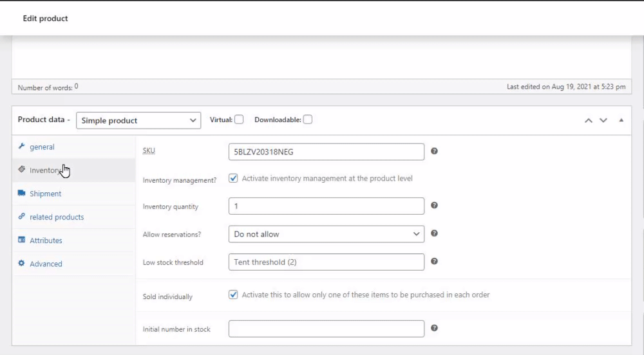Click the SKU input field

pyautogui.click(x=327, y=152)
